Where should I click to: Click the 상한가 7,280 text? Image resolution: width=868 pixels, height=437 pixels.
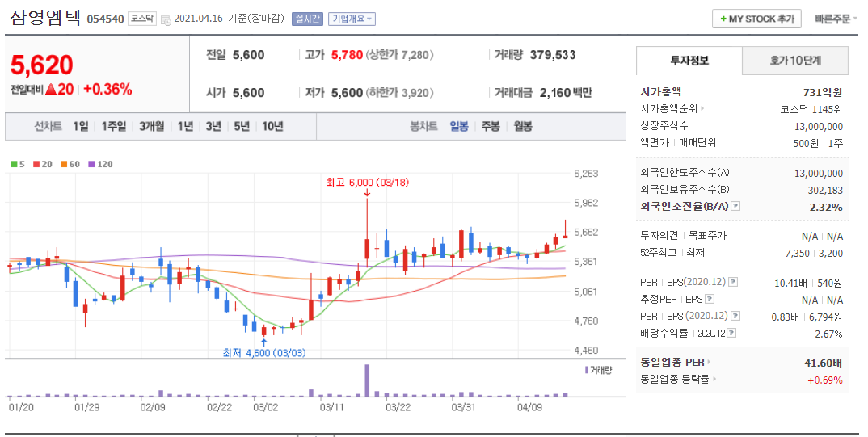pos(399,55)
